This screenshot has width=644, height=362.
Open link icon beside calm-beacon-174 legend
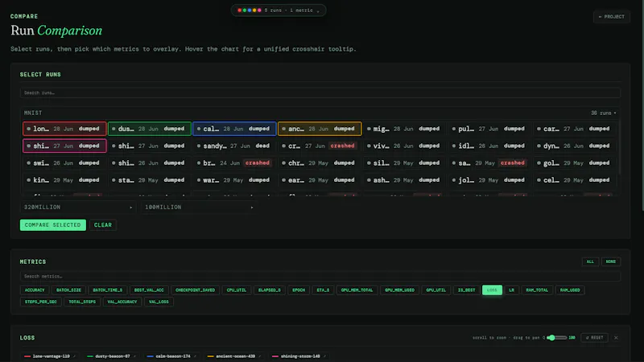point(195,356)
